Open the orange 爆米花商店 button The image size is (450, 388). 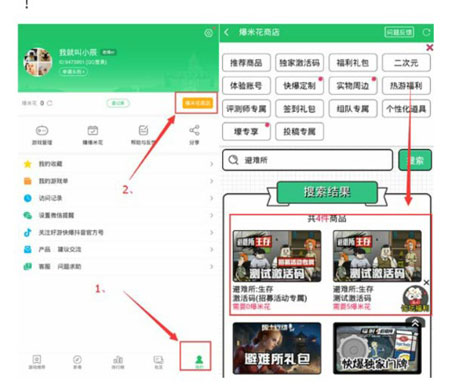coord(197,103)
